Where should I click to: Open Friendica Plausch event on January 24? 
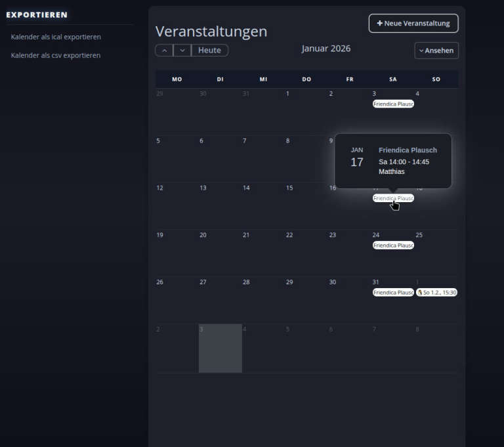[x=393, y=245]
